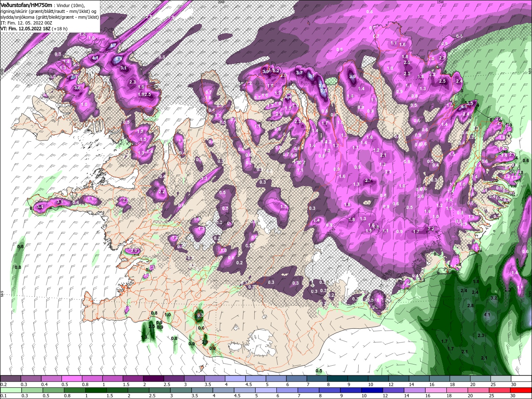Click the '2.8' rain value southeast of Iceland
The image size is (532, 399).
pyautogui.click(x=470, y=305)
